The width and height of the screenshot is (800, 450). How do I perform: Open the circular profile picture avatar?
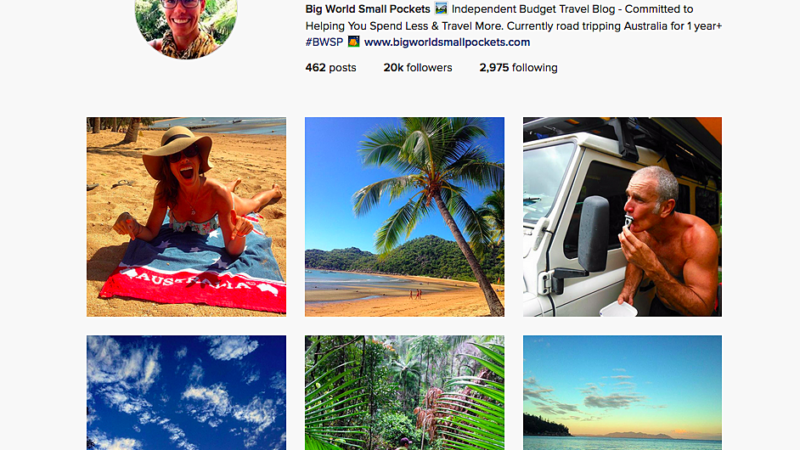point(186,26)
